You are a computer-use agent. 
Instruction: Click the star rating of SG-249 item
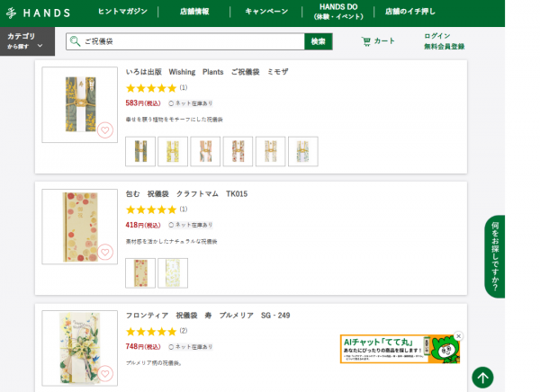pyautogui.click(x=151, y=332)
